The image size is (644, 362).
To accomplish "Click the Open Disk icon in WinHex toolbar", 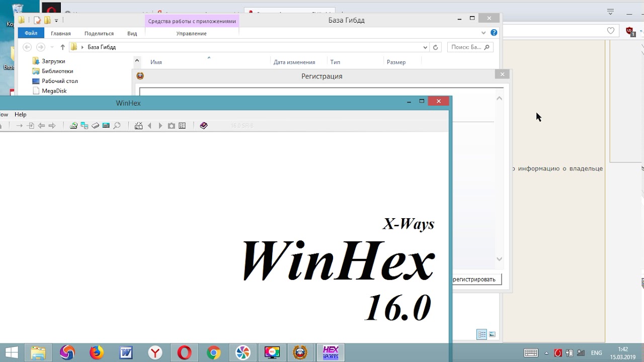I will point(73,126).
